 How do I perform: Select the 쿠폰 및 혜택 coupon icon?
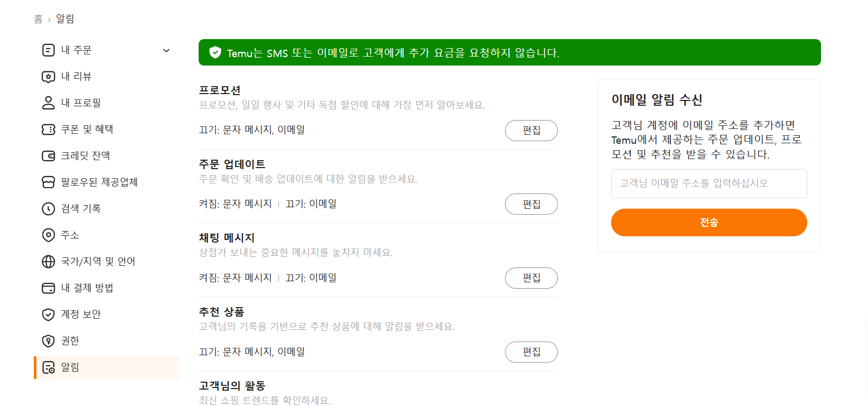tap(48, 129)
